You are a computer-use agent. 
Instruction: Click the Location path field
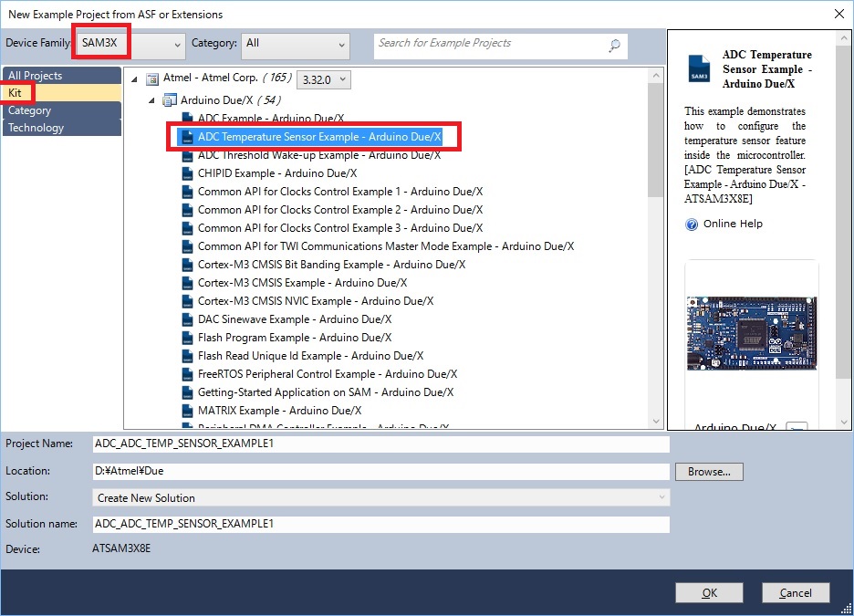coord(381,471)
